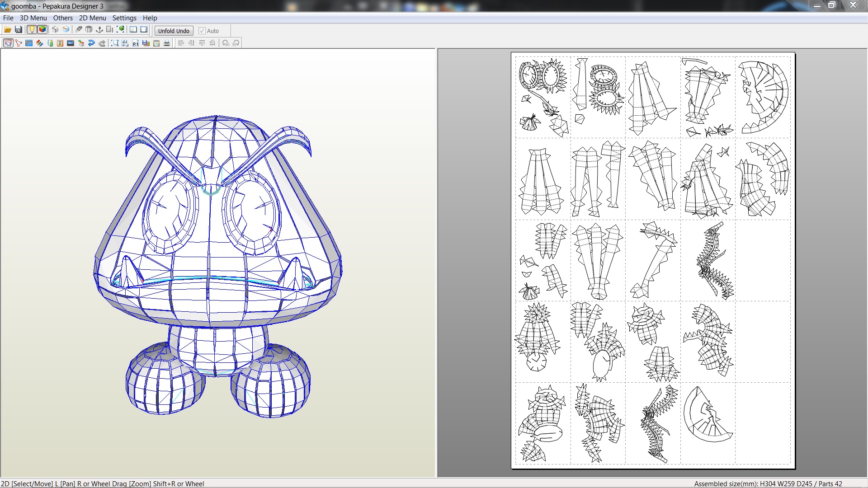Open the Help menu
This screenshot has height=488, width=868.
tap(150, 18)
